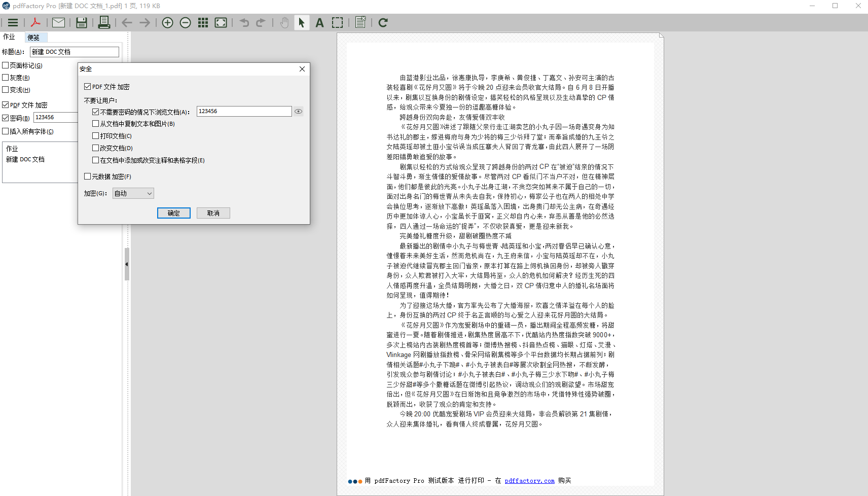Screen dimensions: 868x496
Task: Go to previous page with left arrow
Action: 127,23
